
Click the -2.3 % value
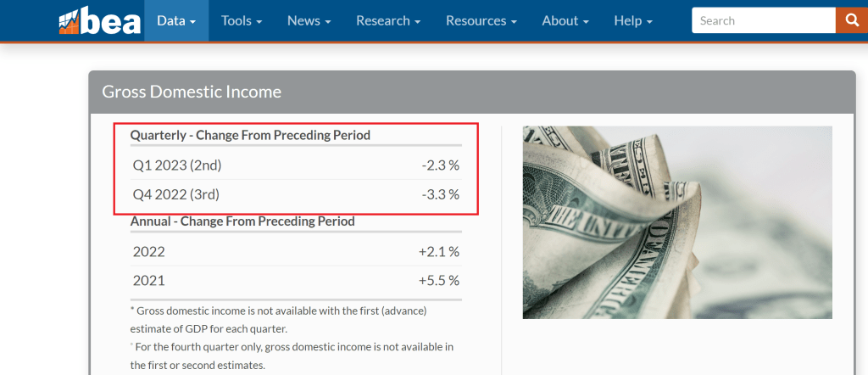441,165
